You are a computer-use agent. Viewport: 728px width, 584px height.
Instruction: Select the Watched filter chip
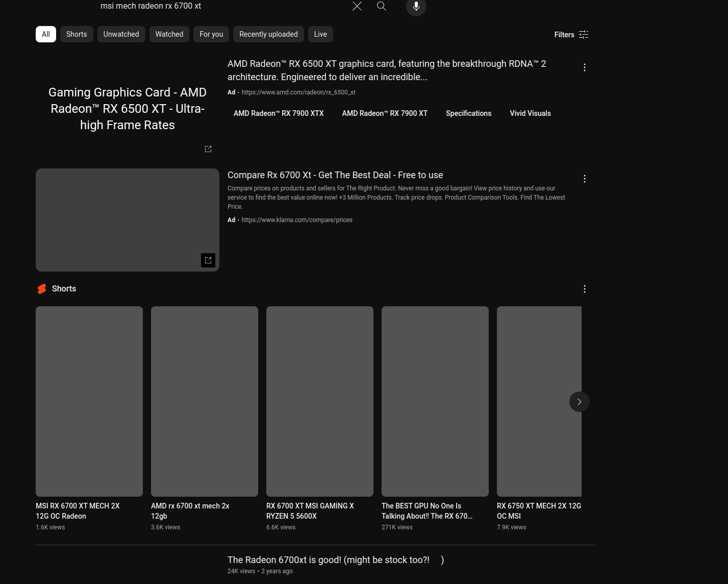click(169, 34)
